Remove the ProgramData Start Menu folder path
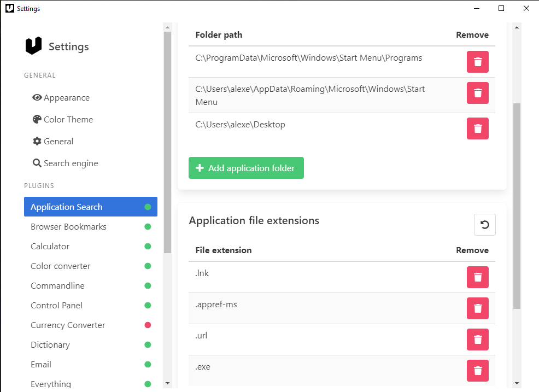Screen dimensions: 539x392 point(477,62)
